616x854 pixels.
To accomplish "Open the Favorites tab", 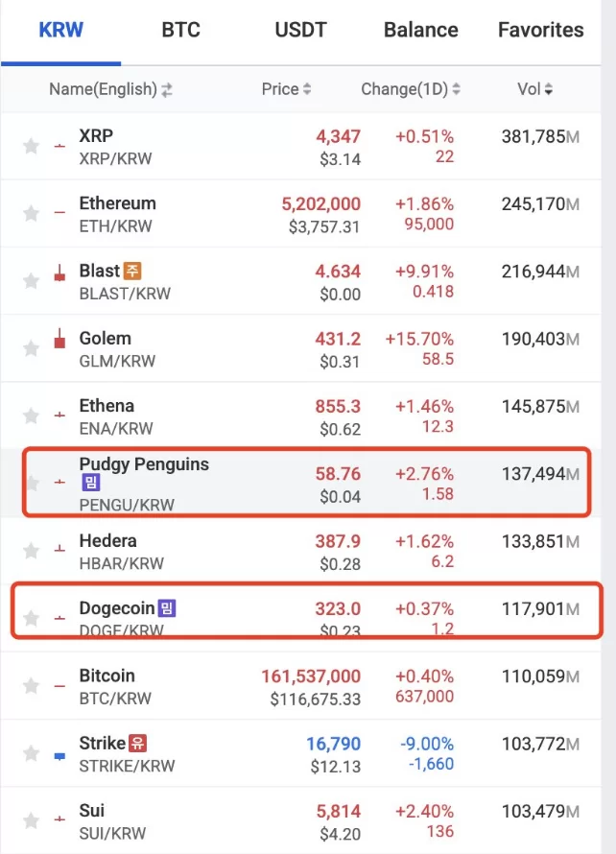I will pyautogui.click(x=540, y=30).
